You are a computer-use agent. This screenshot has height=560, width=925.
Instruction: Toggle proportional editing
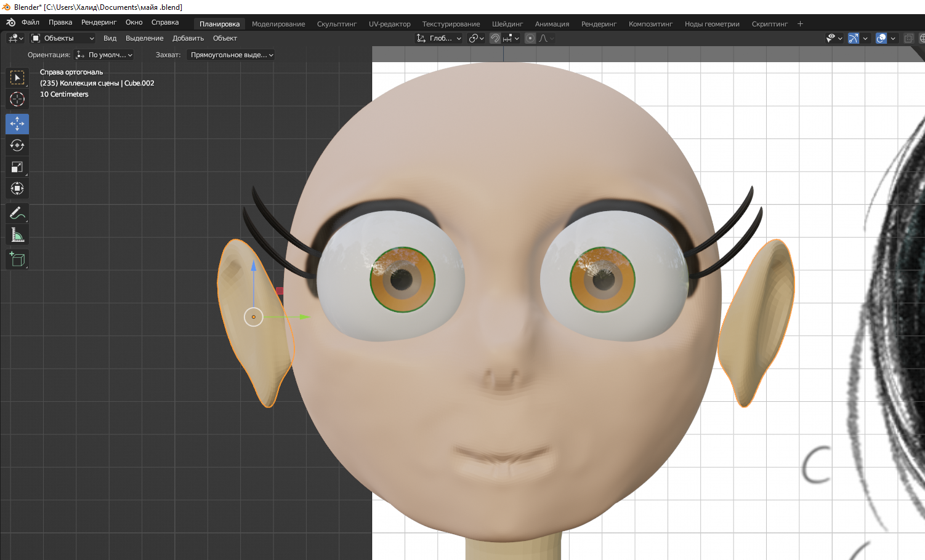[530, 38]
